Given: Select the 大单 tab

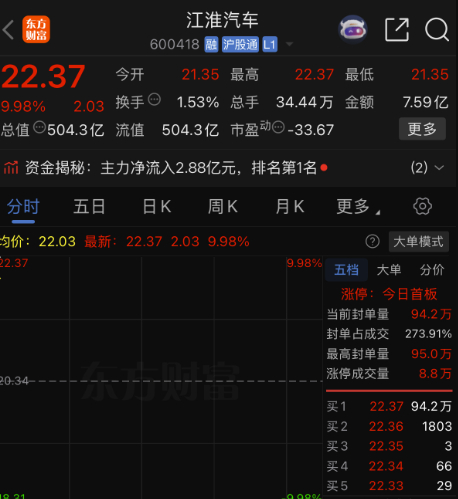Looking at the screenshot, I should [x=389, y=270].
